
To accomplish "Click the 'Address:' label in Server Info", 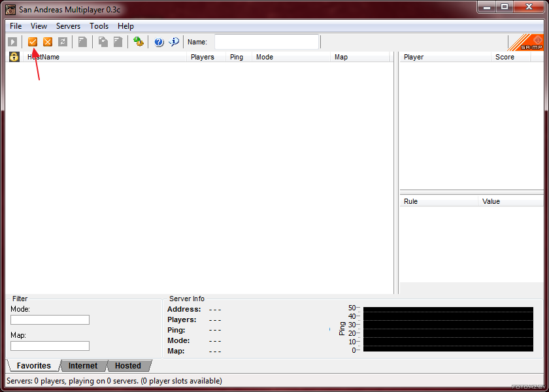I will (184, 310).
